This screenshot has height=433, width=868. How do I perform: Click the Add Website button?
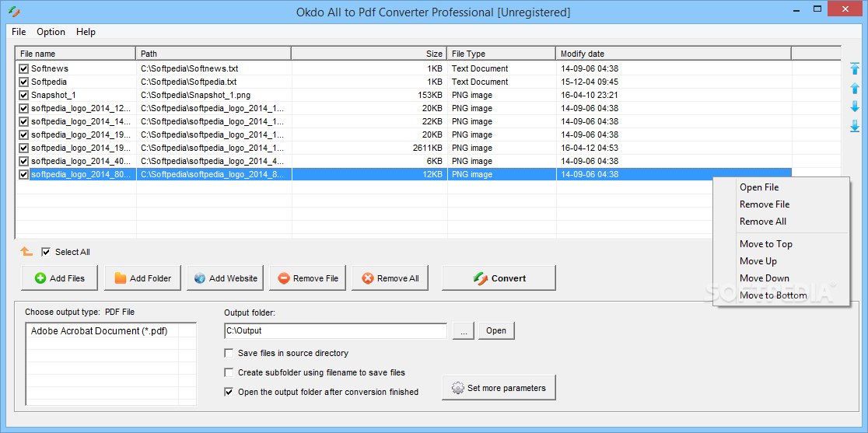click(x=226, y=278)
